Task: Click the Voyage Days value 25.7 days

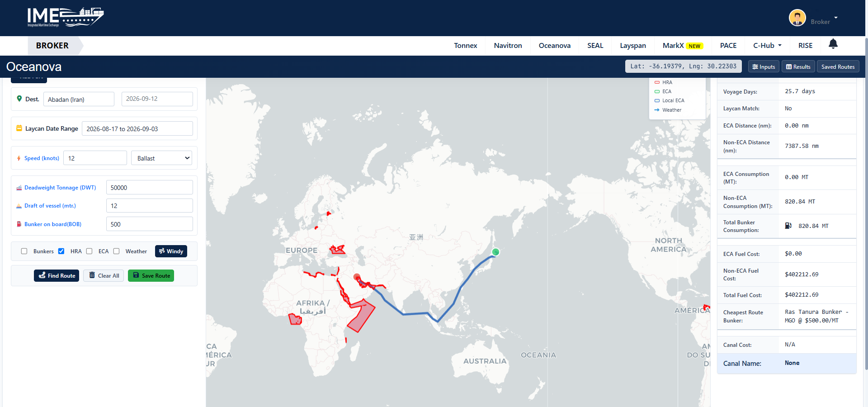Action: click(x=800, y=91)
